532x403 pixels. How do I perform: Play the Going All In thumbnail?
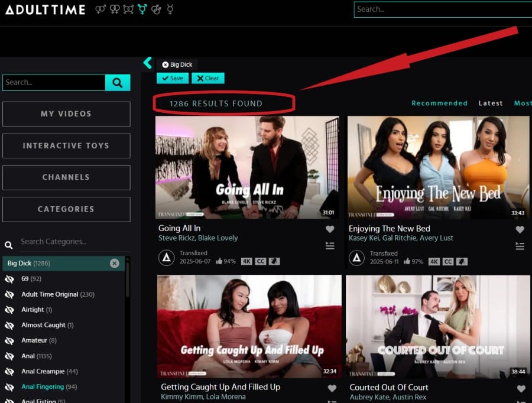[x=247, y=168]
